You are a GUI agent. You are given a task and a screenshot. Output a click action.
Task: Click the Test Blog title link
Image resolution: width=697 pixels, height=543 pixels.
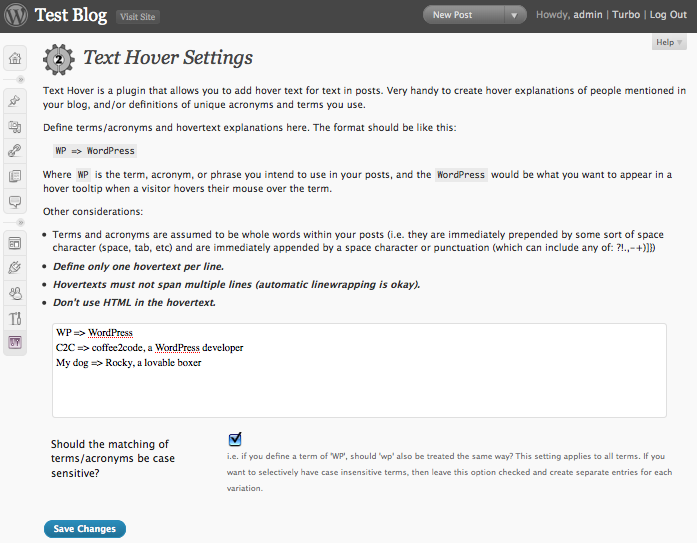(71, 15)
